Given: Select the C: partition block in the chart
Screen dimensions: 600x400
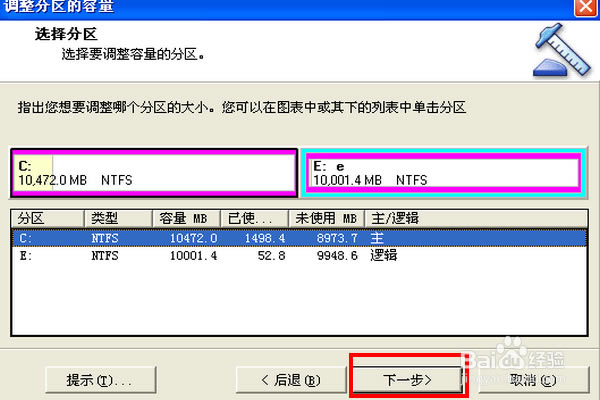Looking at the screenshot, I should tap(154, 173).
